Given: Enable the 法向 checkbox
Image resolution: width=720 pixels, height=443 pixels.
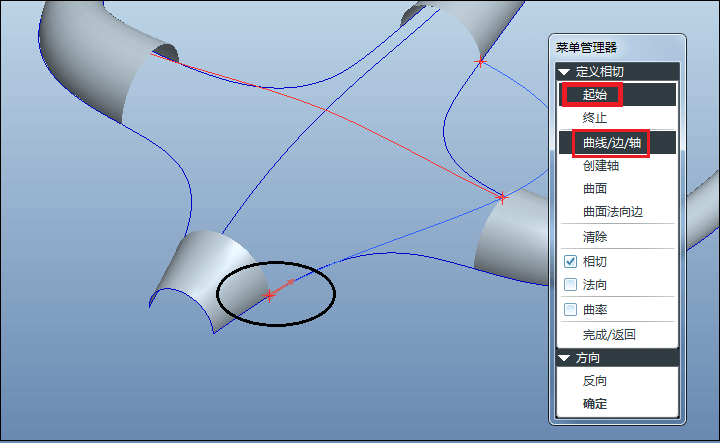Looking at the screenshot, I should pyautogui.click(x=570, y=285).
